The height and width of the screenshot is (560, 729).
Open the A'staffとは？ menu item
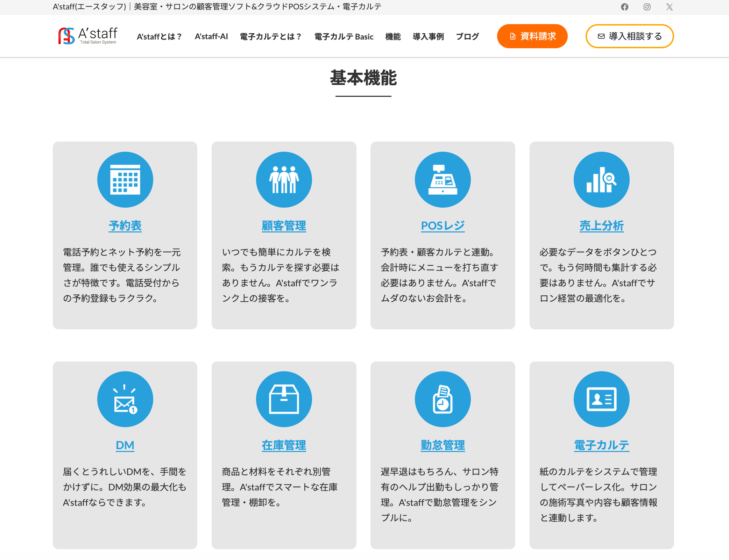pyautogui.click(x=160, y=36)
